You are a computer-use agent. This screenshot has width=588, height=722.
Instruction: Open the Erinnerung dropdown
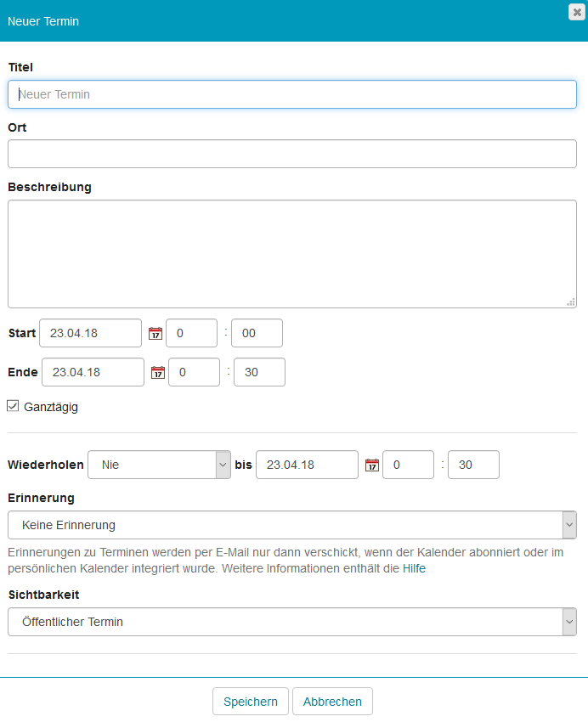point(291,525)
